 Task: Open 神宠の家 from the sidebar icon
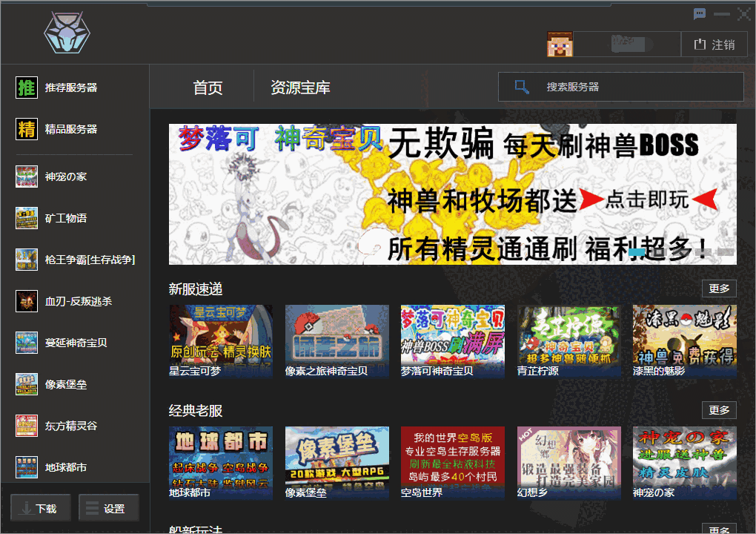27,177
